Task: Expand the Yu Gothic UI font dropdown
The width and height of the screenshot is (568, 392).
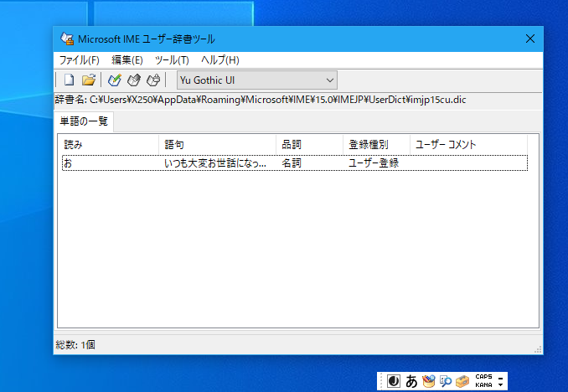Action: (329, 80)
